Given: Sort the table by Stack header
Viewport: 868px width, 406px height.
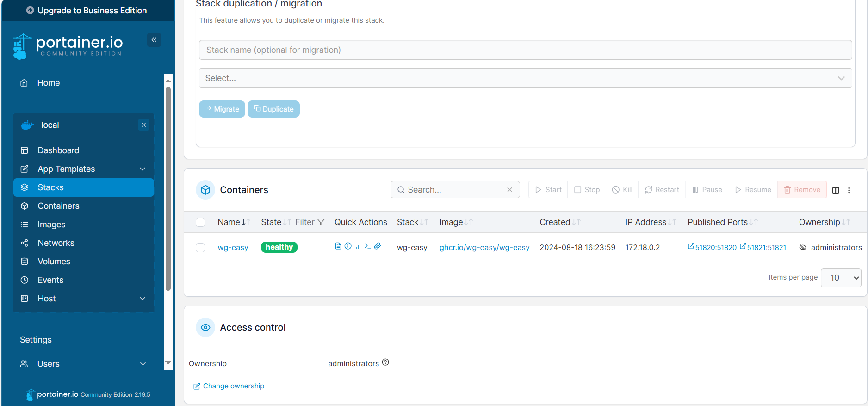Looking at the screenshot, I should click(412, 222).
